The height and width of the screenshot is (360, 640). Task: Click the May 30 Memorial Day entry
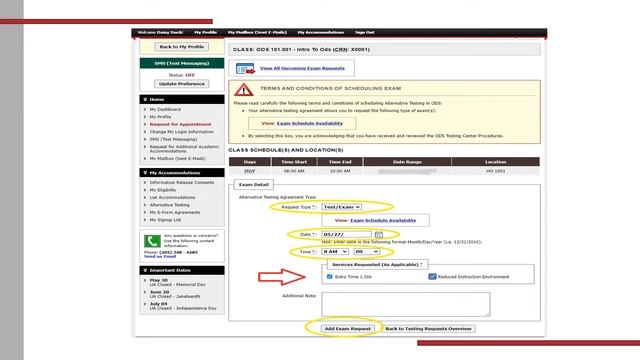[178, 282]
